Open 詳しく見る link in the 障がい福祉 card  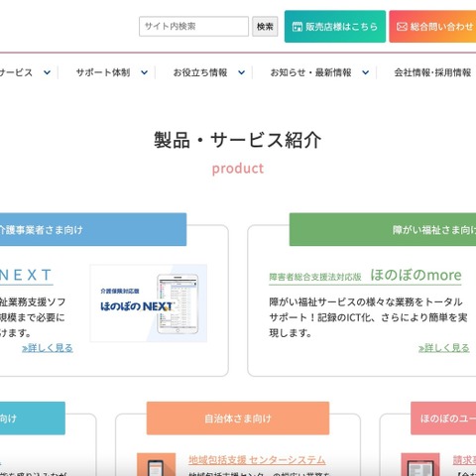(444, 348)
